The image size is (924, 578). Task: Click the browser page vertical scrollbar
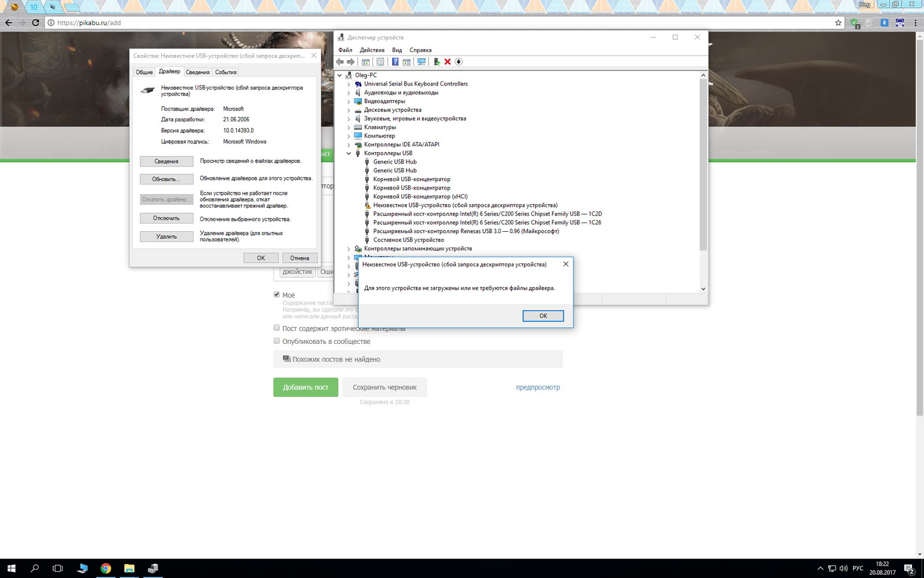coord(919,228)
